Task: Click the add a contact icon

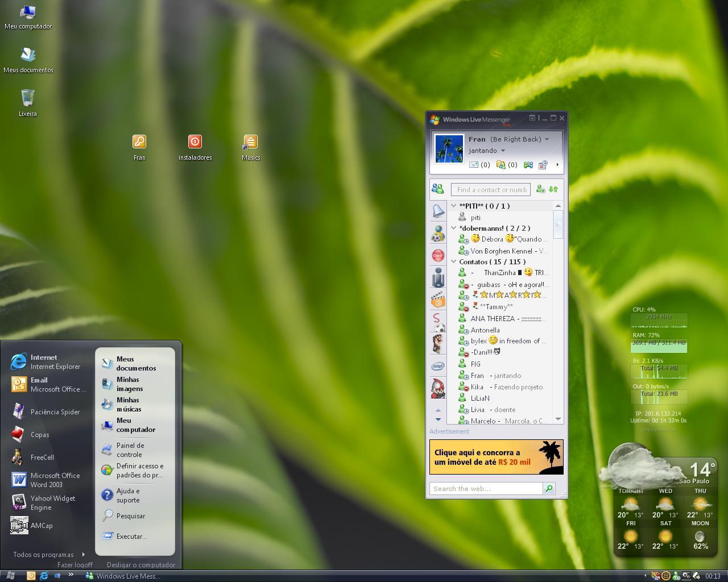Action: (540, 189)
